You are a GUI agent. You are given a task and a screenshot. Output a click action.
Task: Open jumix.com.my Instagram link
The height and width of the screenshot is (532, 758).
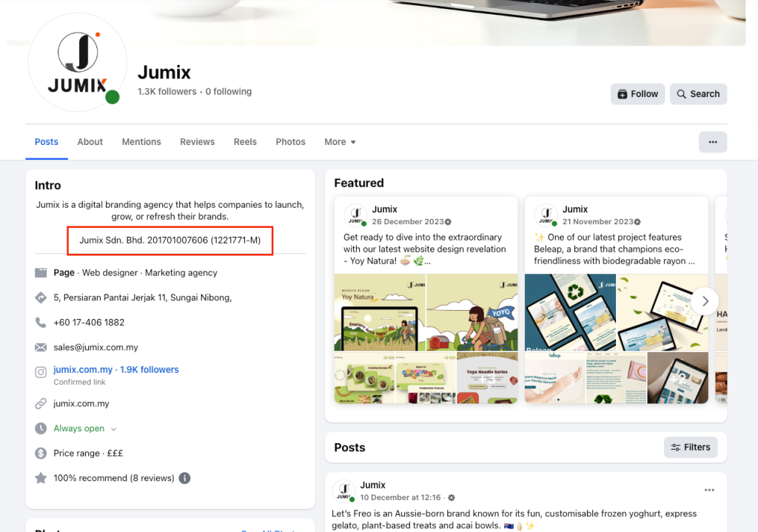[83, 370]
